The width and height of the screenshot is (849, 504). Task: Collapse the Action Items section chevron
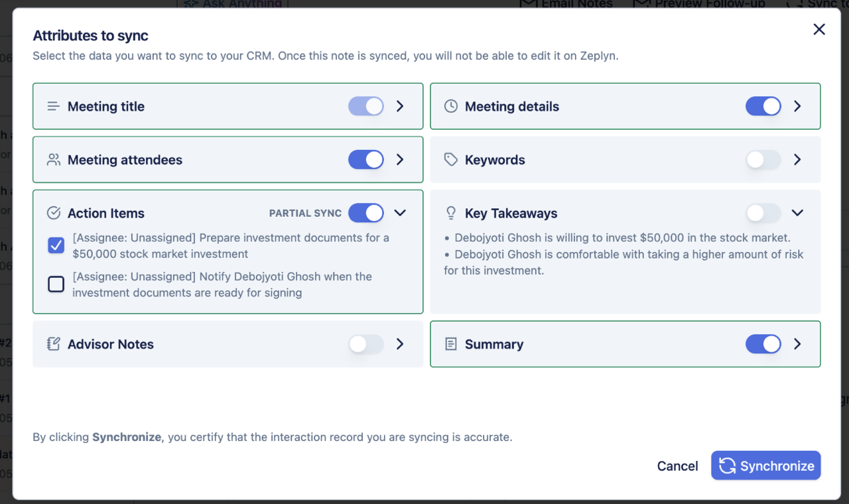[x=400, y=213]
